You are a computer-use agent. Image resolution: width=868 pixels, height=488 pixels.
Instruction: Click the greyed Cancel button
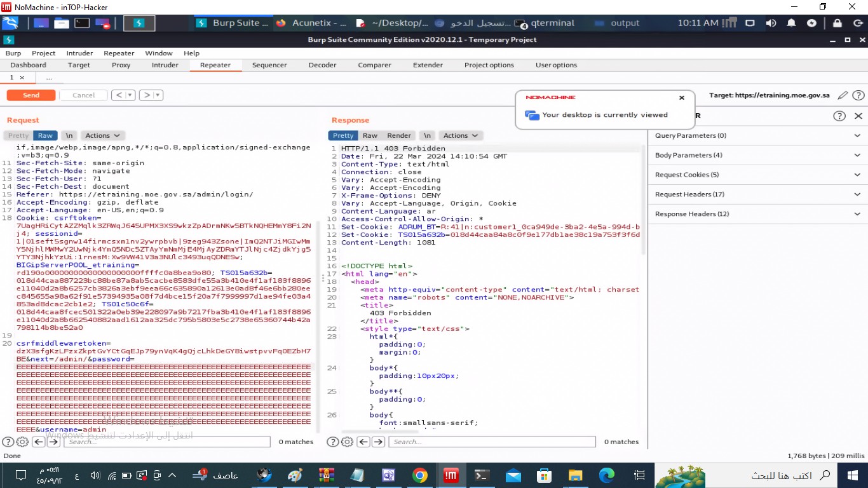click(83, 95)
